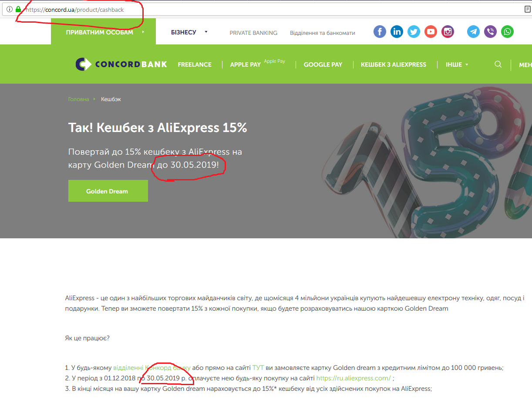Viewport: 532px width, 403px height.
Task: Contact via the WhatsApp icon
Action: click(x=507, y=31)
